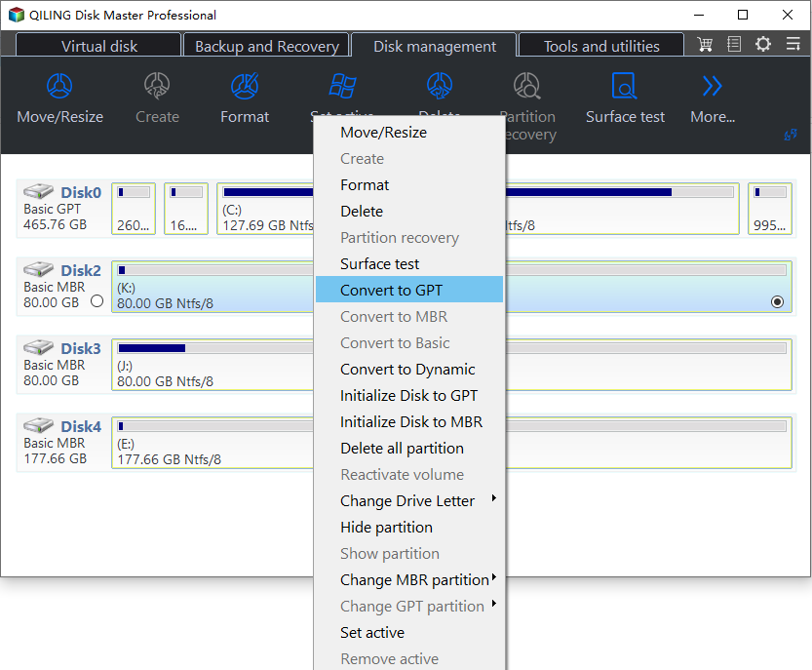This screenshot has width=812, height=670.
Task: Open the Partition recovery toolbar icon
Action: coord(526,86)
